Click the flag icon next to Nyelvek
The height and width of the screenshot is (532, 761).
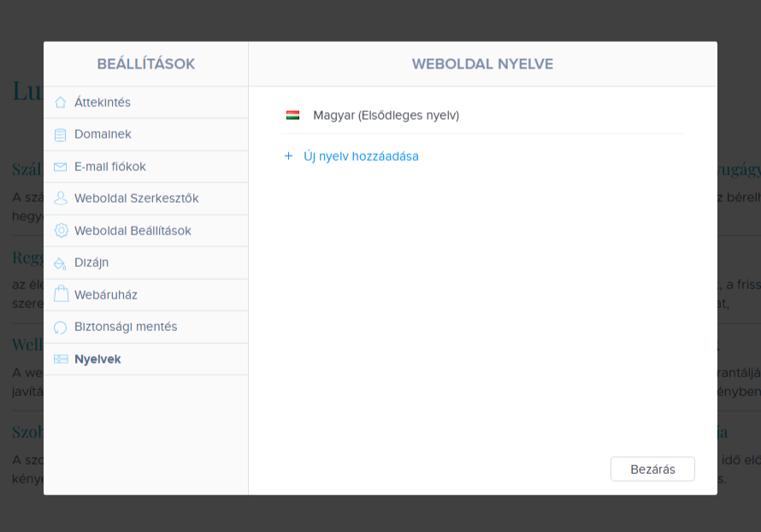click(x=61, y=359)
